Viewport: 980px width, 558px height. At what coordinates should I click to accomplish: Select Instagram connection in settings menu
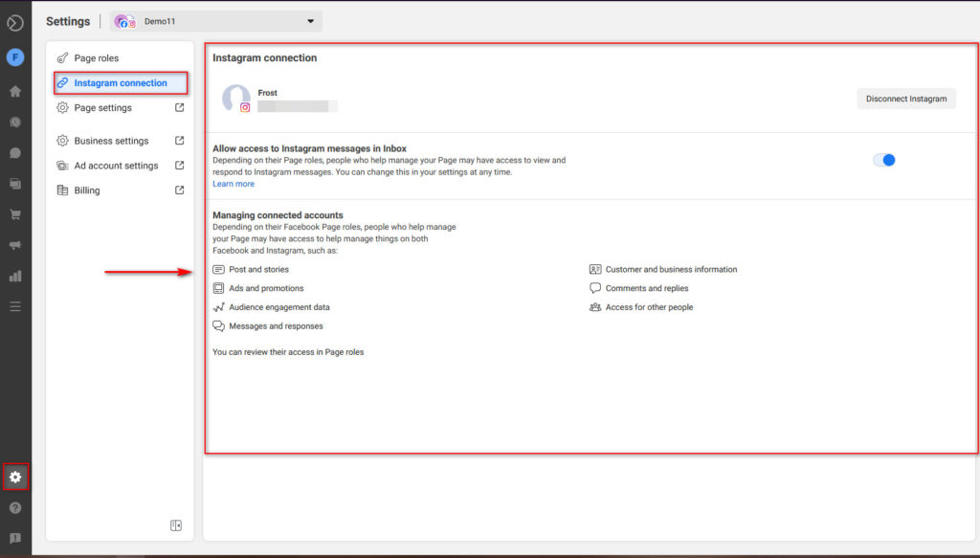click(121, 83)
